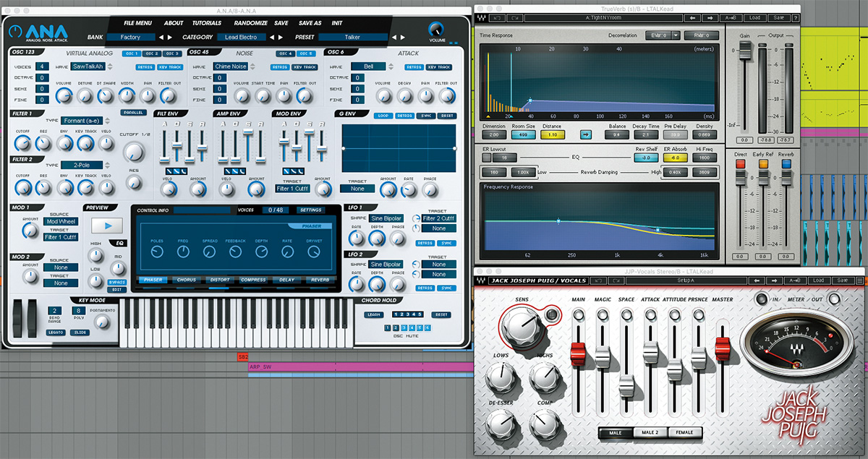Load previous TrueVerb preset arrow

coord(692,17)
